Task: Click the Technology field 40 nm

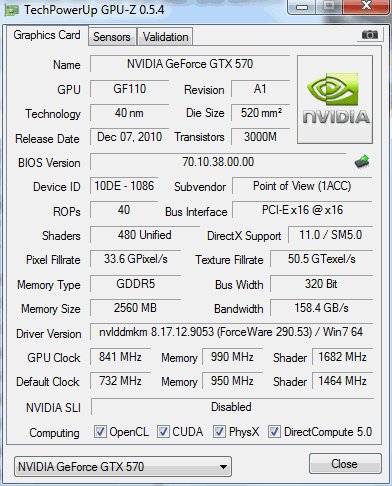Action: click(x=129, y=113)
